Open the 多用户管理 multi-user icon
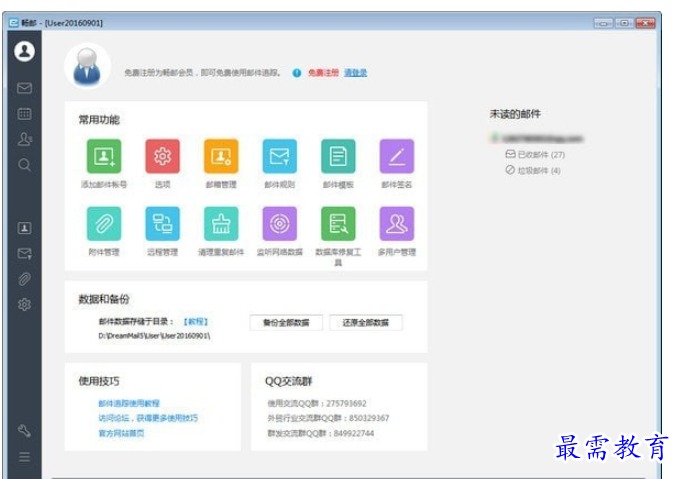Screen dimensions: 677x479 pyautogui.click(x=397, y=223)
